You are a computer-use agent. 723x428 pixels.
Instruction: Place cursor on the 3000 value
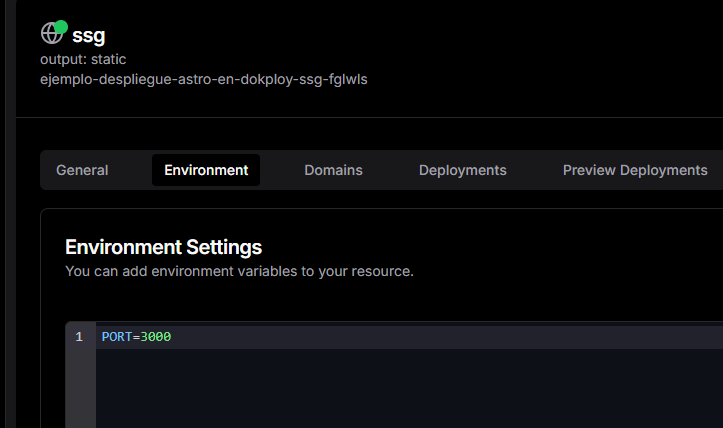156,337
